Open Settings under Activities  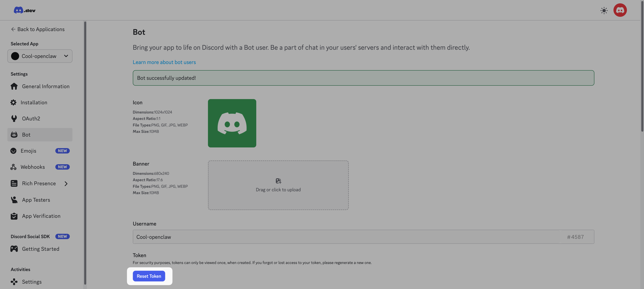[32, 281]
